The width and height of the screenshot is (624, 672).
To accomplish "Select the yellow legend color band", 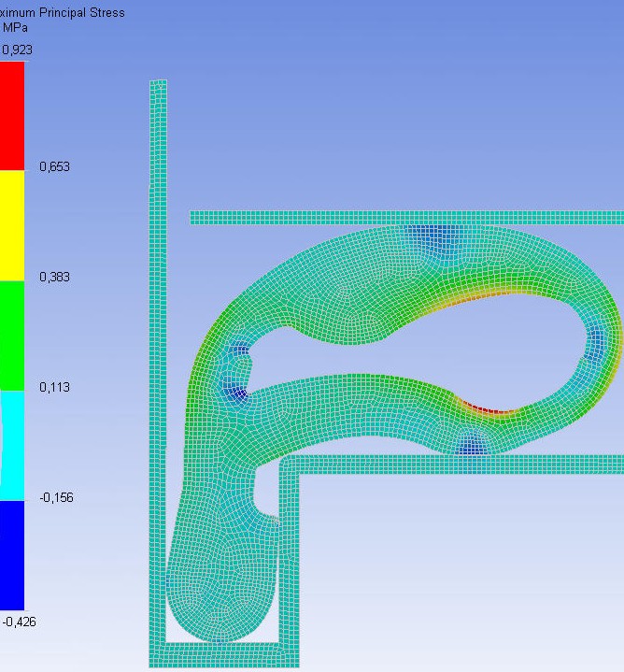I will point(11,225).
